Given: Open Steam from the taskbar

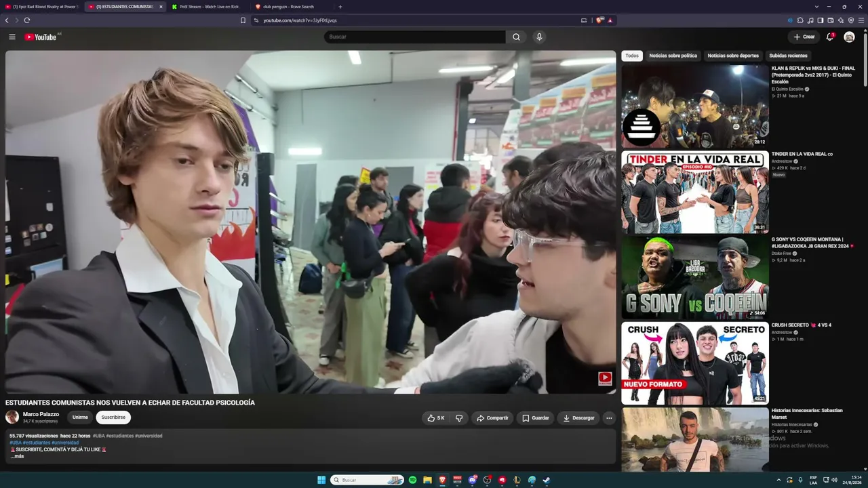Looking at the screenshot, I should pyautogui.click(x=547, y=480).
